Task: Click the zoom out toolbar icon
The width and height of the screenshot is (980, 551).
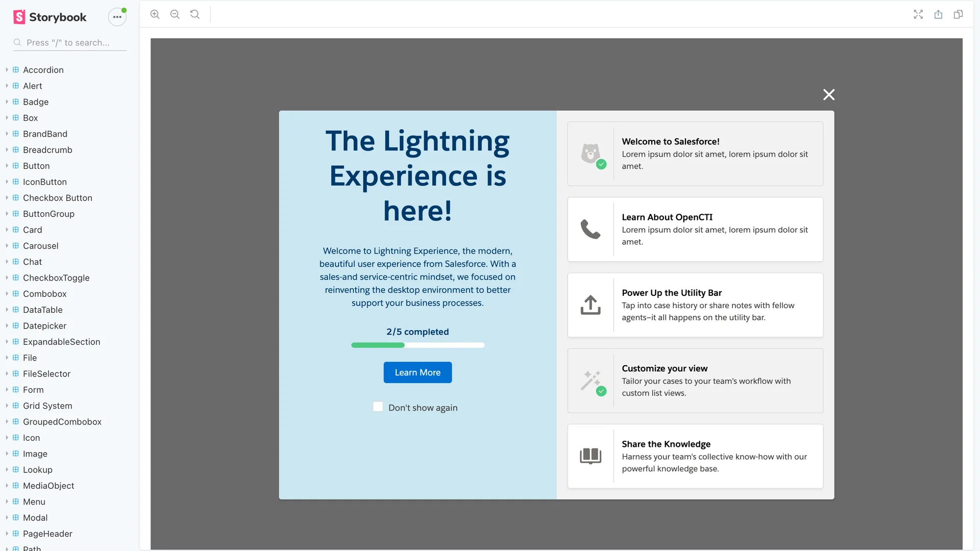Action: 175,14
